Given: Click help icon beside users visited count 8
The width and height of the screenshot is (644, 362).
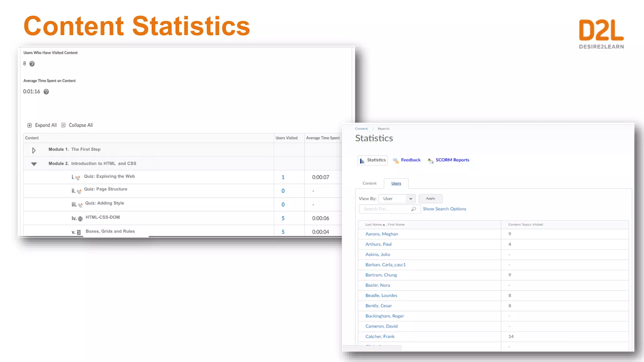Looking at the screenshot, I should [32, 64].
